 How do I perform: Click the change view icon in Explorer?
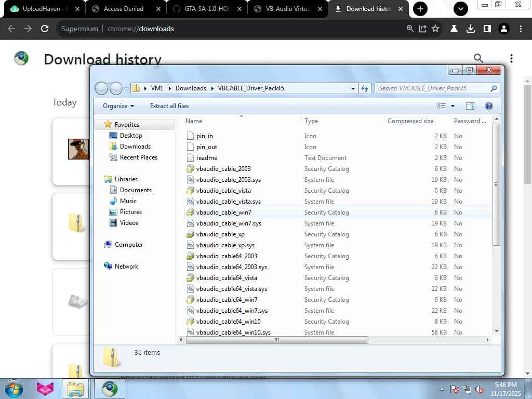click(442, 106)
